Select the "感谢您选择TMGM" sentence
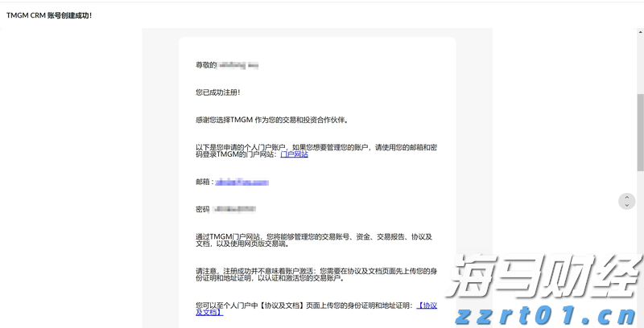The width and height of the screenshot is (644, 328). [272, 120]
